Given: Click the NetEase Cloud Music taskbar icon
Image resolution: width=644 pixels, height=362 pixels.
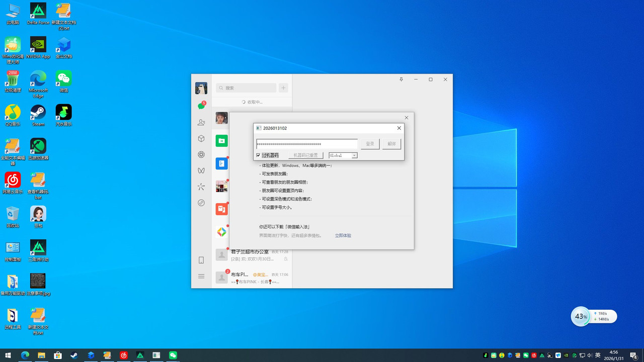Looking at the screenshot, I should tap(124, 355).
